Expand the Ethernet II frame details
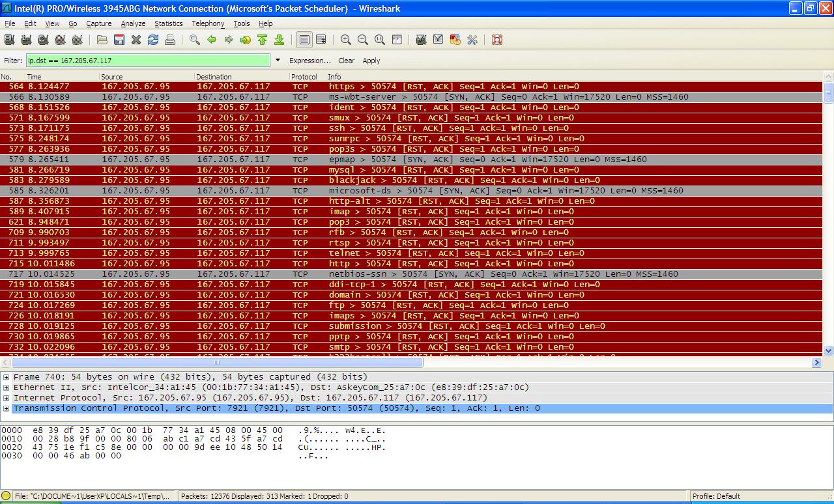This screenshot has width=834, height=504. pos(5,387)
